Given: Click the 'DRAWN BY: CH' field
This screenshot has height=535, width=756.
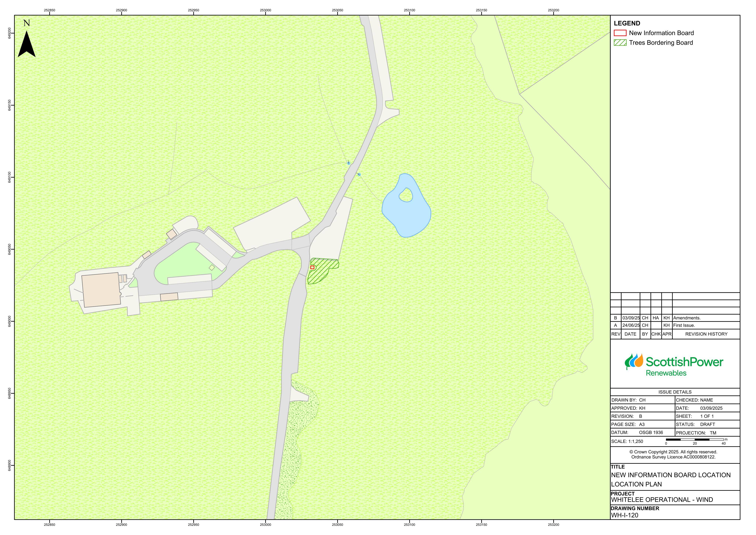Looking at the screenshot, I should (x=642, y=400).
